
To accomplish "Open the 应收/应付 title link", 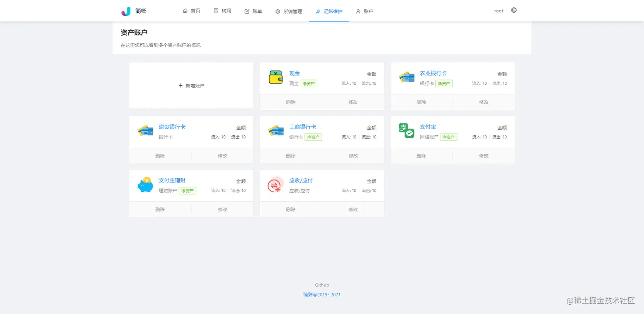I will coord(301,180).
